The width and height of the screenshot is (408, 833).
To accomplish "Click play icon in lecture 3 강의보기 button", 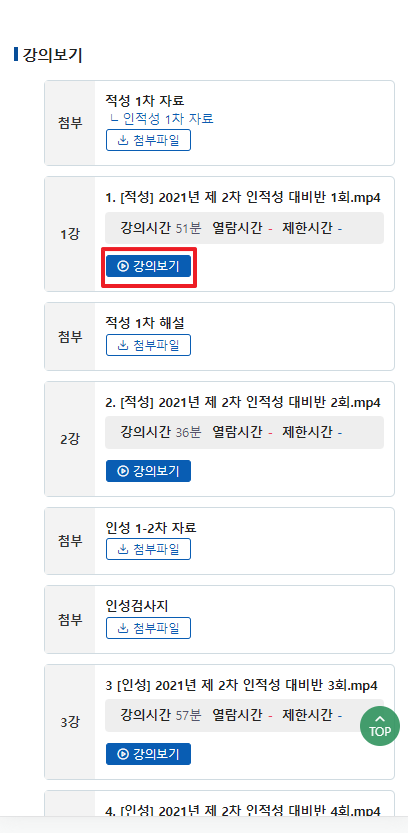I will click(123, 754).
